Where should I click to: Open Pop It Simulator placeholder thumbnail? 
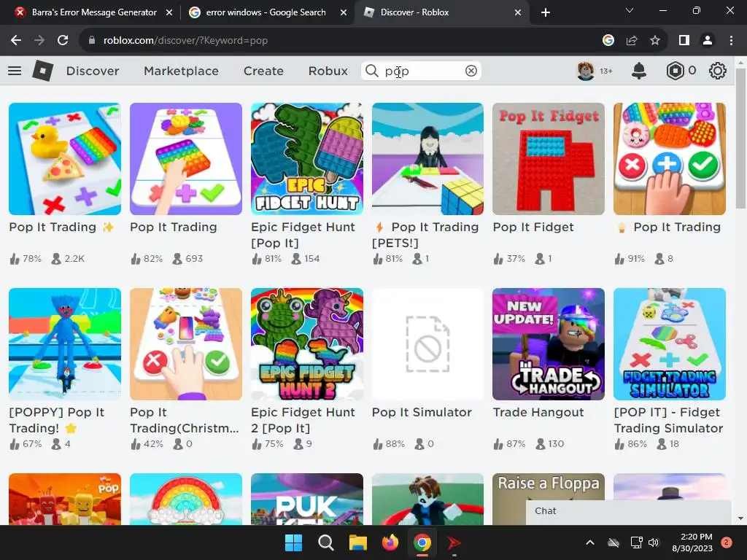(427, 344)
